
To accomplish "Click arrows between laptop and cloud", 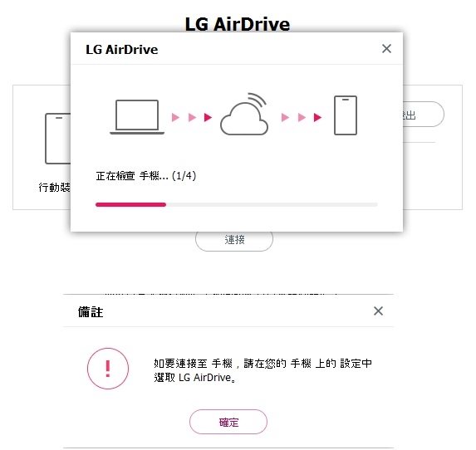I will (x=192, y=117).
